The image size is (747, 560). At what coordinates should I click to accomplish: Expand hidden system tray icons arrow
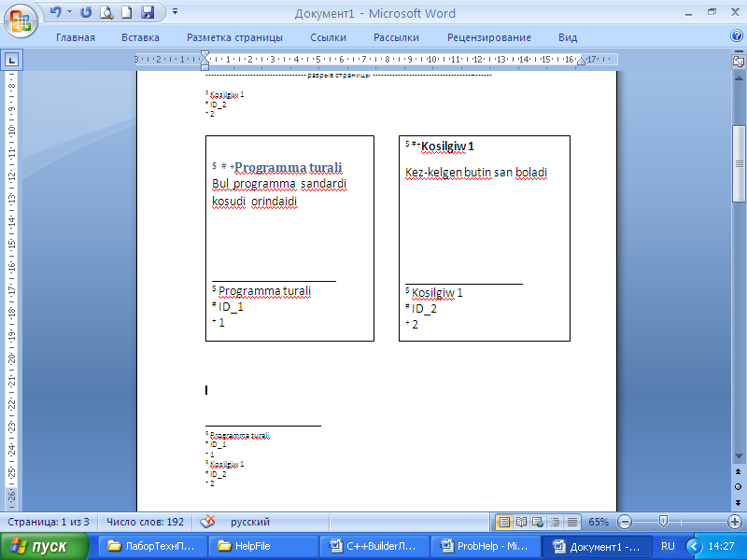694,546
